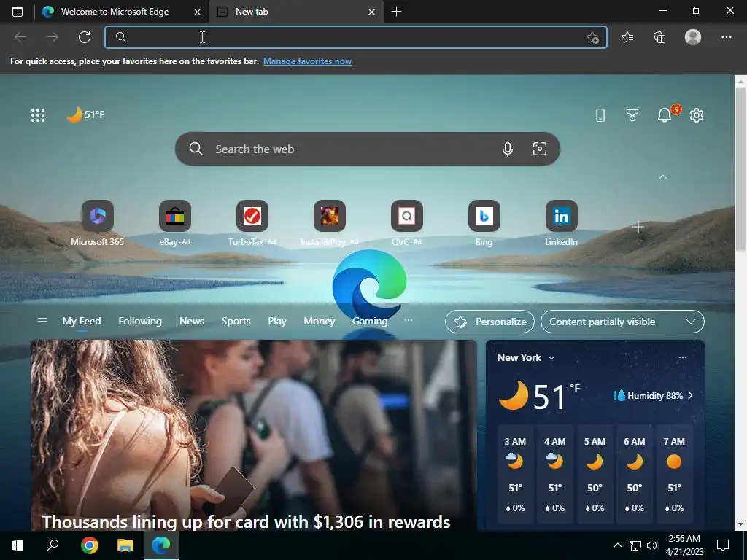The image size is (747, 560).
Task: Open page settings gear
Action: pos(697,114)
